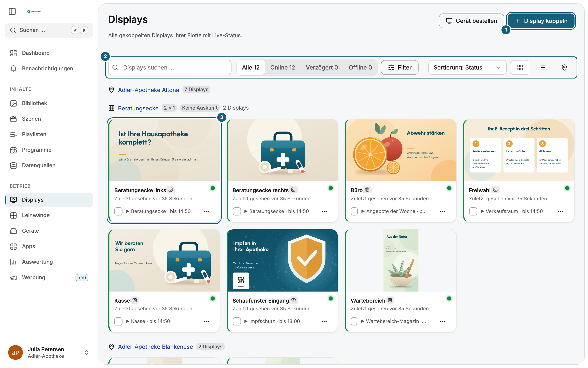Click the device icon next to Freiwahl
The height and width of the screenshot is (368, 588).
(x=495, y=190)
